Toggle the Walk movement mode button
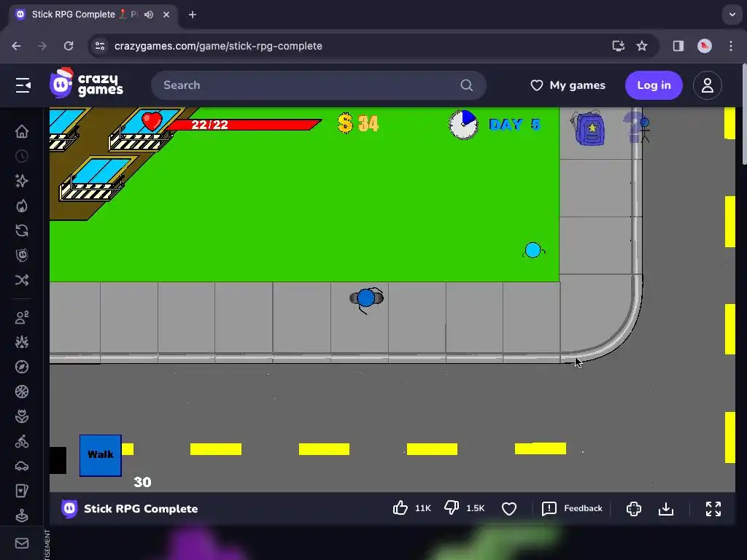Screen dimensions: 747x560 pos(101,455)
